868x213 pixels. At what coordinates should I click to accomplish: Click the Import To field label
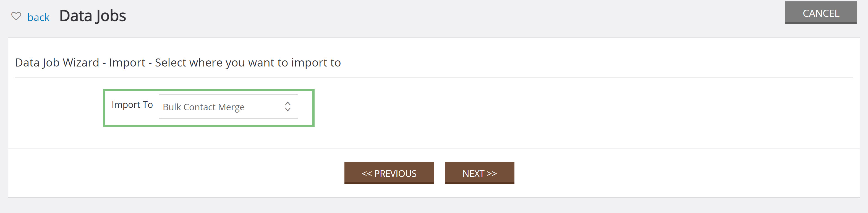coord(132,105)
